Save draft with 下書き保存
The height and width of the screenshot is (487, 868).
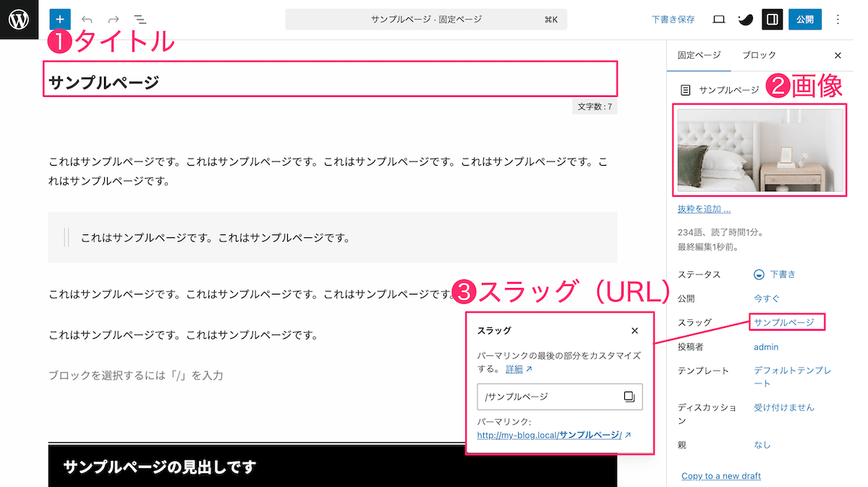(x=673, y=20)
